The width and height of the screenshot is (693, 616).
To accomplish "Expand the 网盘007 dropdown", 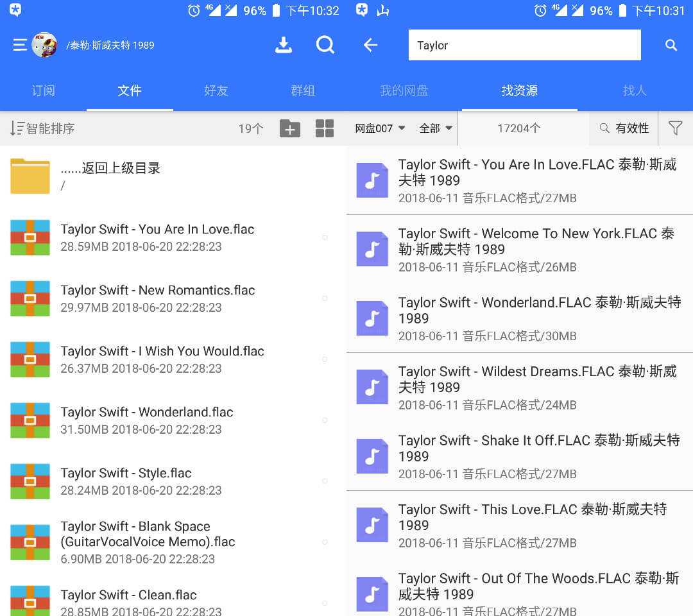I will 380,128.
